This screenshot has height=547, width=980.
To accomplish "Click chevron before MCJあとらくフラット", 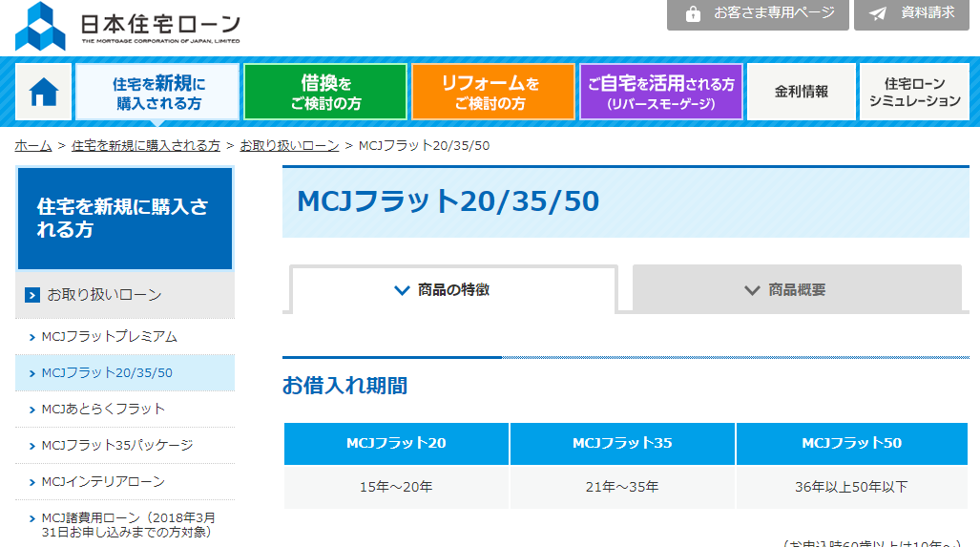I will click(32, 410).
